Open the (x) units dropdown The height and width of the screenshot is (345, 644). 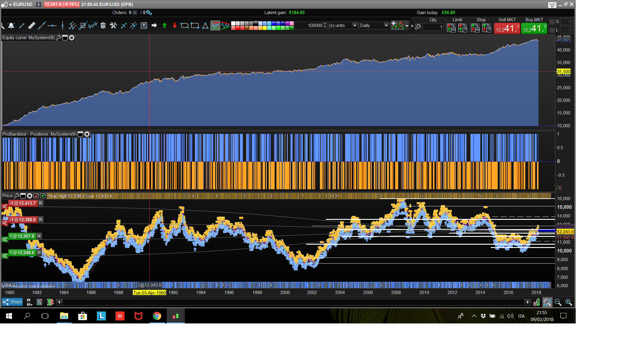pos(355,25)
